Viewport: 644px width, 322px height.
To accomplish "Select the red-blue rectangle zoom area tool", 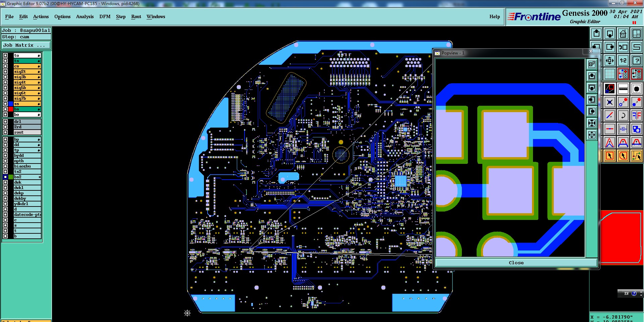I will tap(610, 89).
